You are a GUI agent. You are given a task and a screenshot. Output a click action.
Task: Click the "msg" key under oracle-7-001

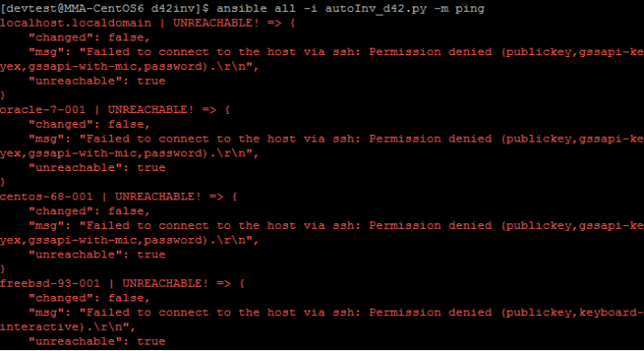(46, 139)
